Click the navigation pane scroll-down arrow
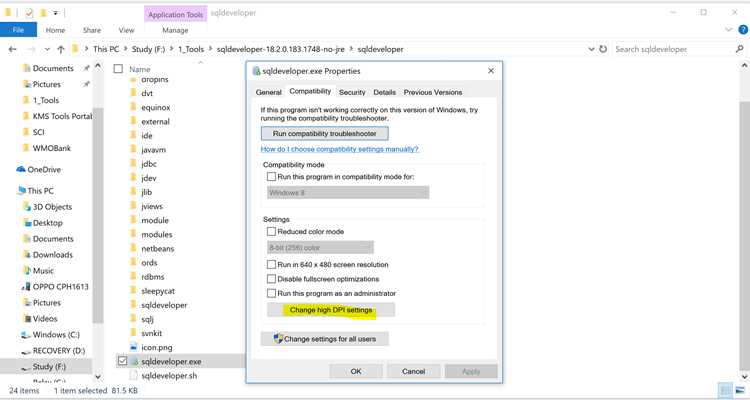Viewport: 750px width, 400px height. [x=98, y=377]
